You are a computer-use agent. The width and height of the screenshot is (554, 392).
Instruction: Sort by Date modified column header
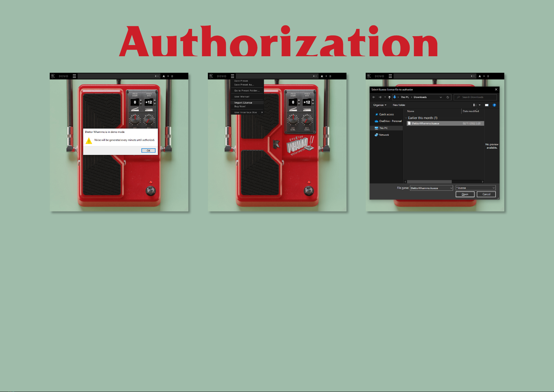[x=471, y=111]
